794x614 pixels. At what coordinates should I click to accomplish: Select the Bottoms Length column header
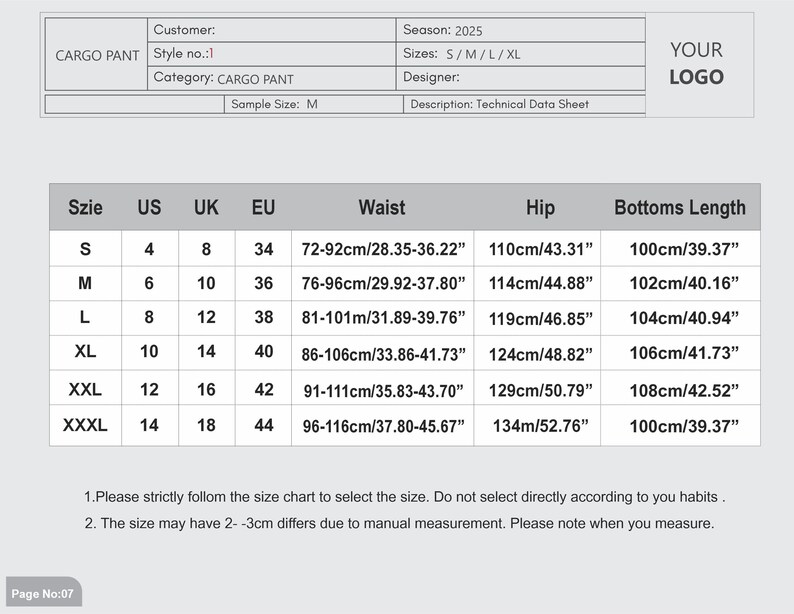pyautogui.click(x=680, y=208)
